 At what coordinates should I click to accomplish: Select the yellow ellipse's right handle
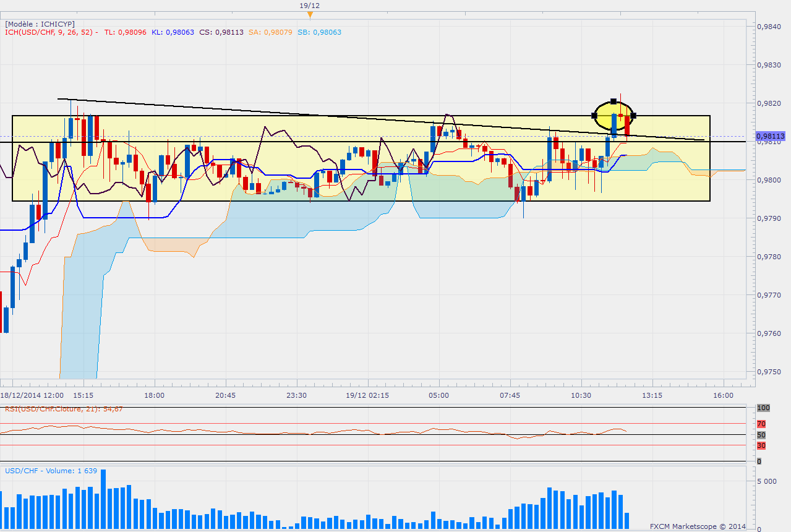click(633, 115)
